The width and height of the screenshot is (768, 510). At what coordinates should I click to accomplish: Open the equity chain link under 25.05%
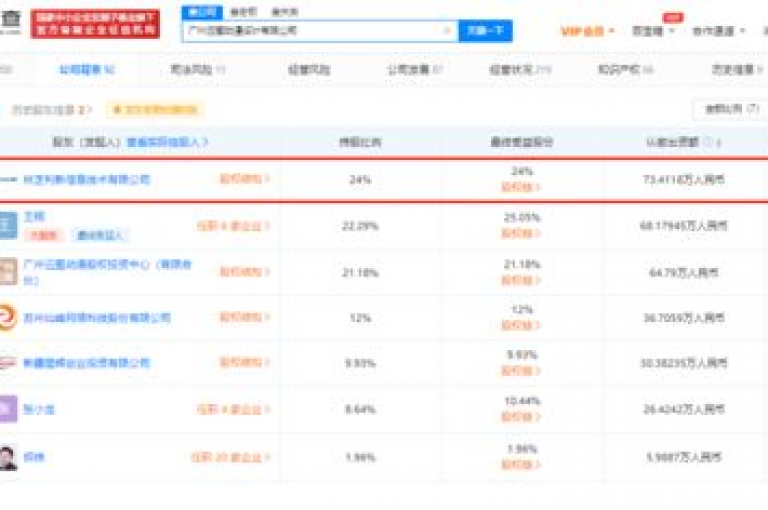pos(521,233)
